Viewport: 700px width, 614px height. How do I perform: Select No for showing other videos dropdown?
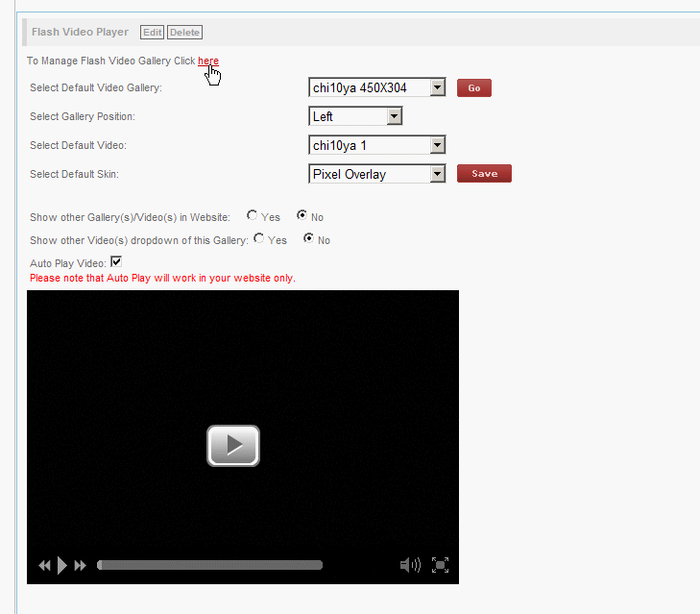point(308,238)
